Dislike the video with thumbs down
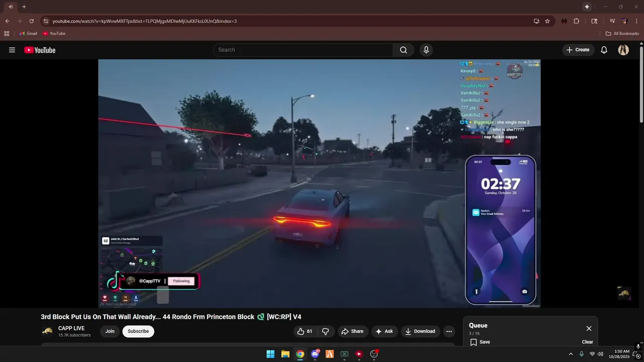The image size is (644, 362). [326, 331]
